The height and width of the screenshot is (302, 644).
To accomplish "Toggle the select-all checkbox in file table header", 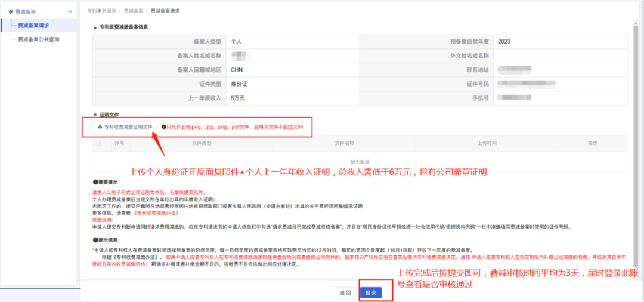I will pos(98,143).
